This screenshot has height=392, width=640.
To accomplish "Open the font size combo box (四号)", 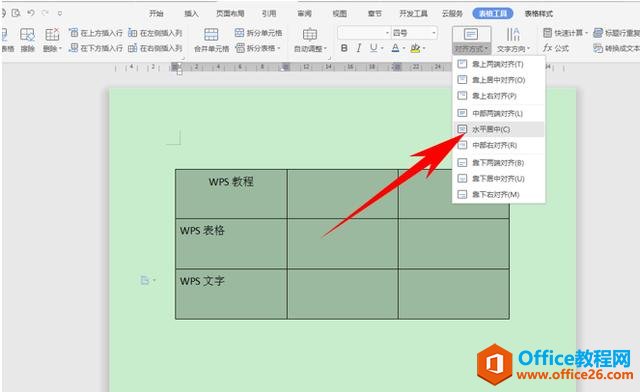I will point(414,33).
